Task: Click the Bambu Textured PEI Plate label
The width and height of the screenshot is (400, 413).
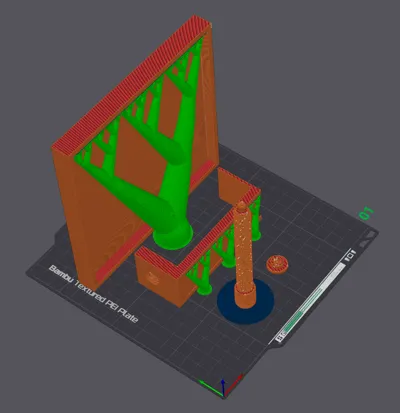Action: (93, 294)
